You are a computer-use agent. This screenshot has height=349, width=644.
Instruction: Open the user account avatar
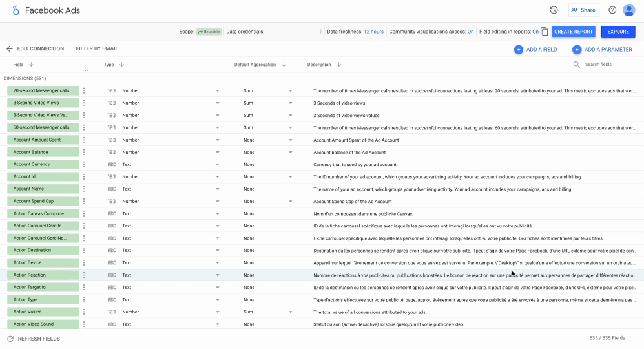628,10
